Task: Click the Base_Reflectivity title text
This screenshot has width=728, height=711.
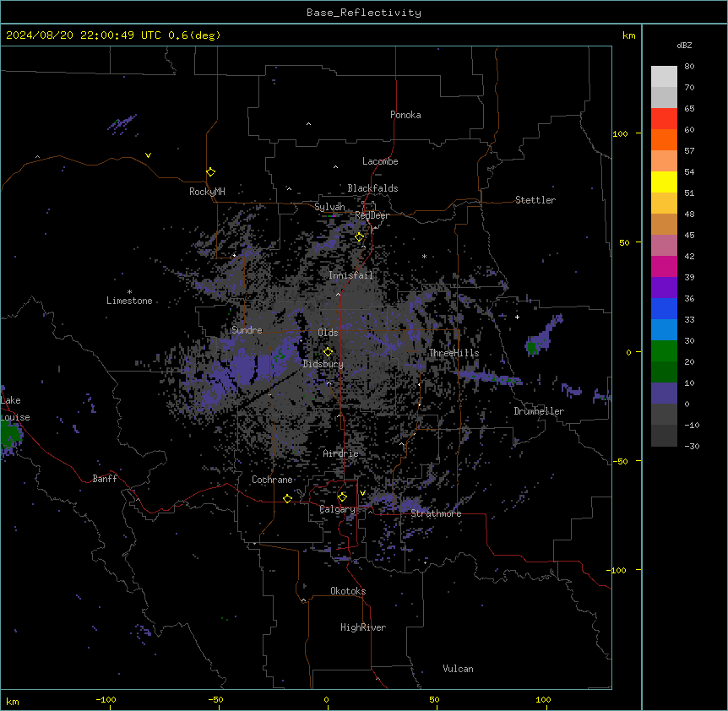Action: click(364, 13)
